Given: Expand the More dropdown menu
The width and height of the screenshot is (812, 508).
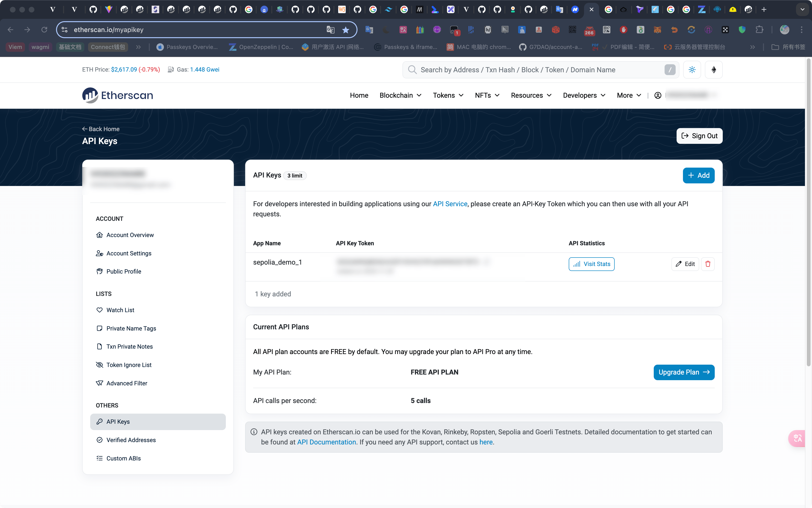Looking at the screenshot, I should coord(629,95).
